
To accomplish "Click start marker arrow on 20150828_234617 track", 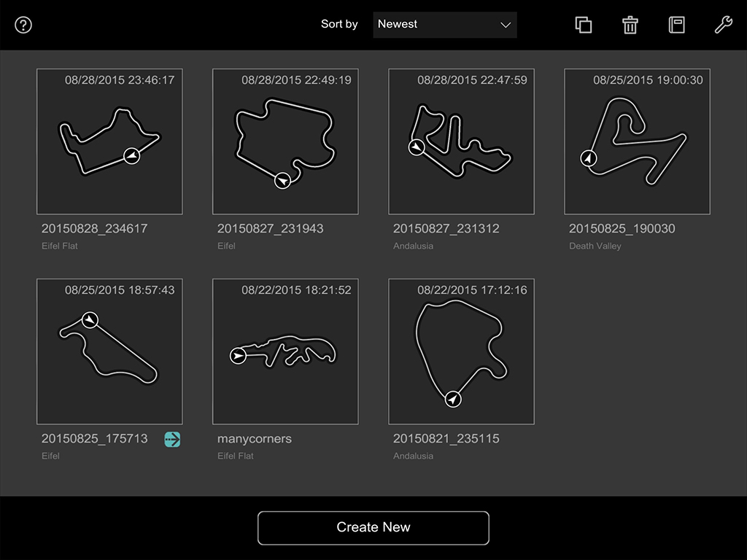I will click(131, 155).
